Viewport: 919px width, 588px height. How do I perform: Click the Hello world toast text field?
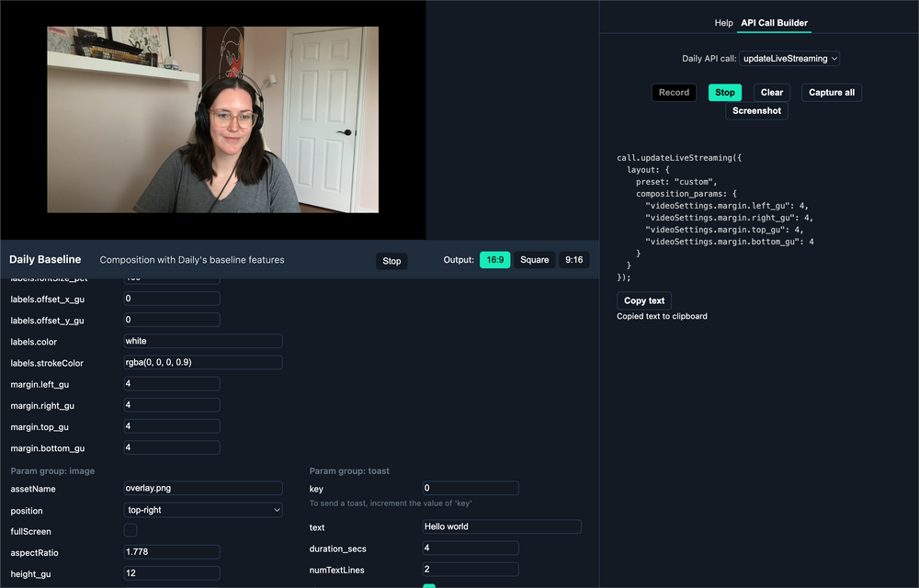[x=501, y=526]
